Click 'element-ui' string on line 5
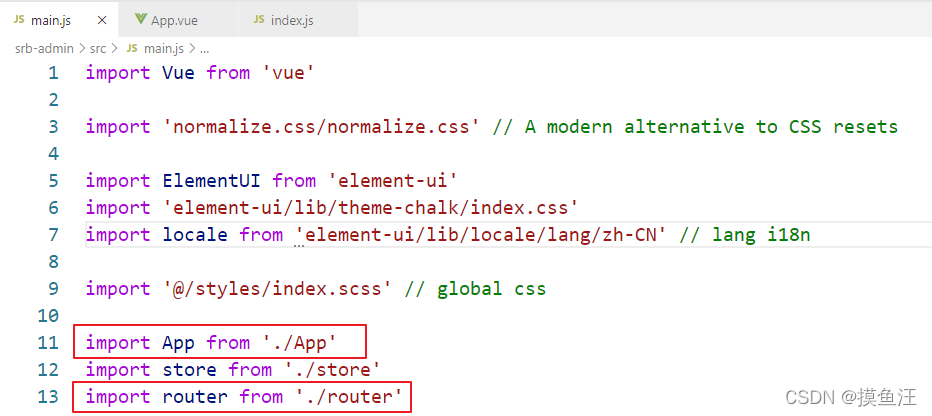Image resolution: width=932 pixels, height=416 pixels. 392,181
